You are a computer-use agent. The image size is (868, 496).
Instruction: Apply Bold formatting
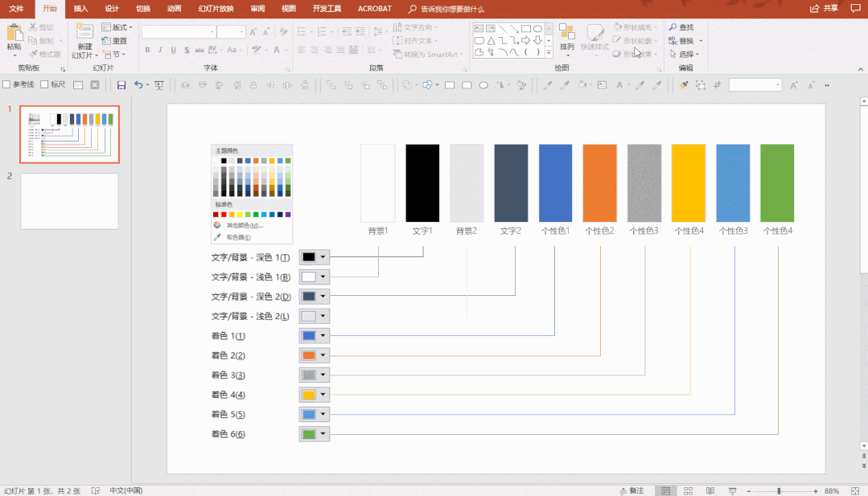[x=147, y=50]
